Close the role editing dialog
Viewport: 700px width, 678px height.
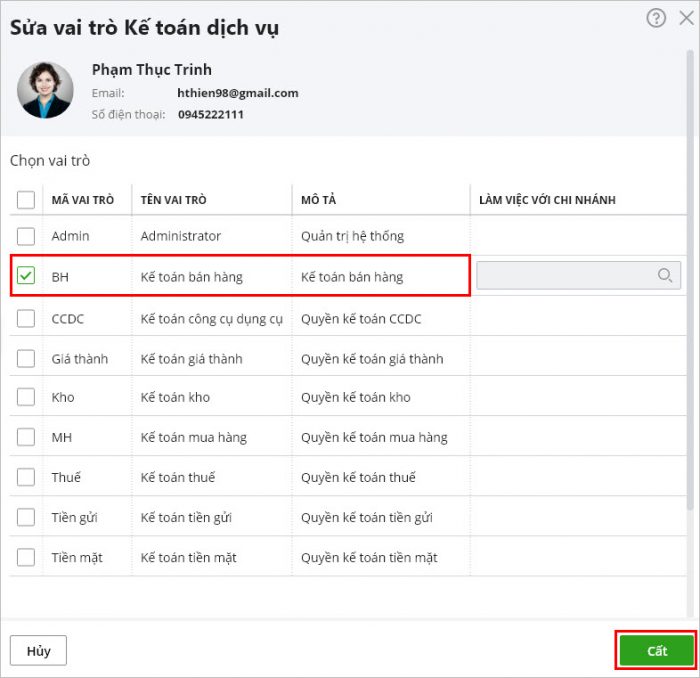pyautogui.click(x=685, y=18)
